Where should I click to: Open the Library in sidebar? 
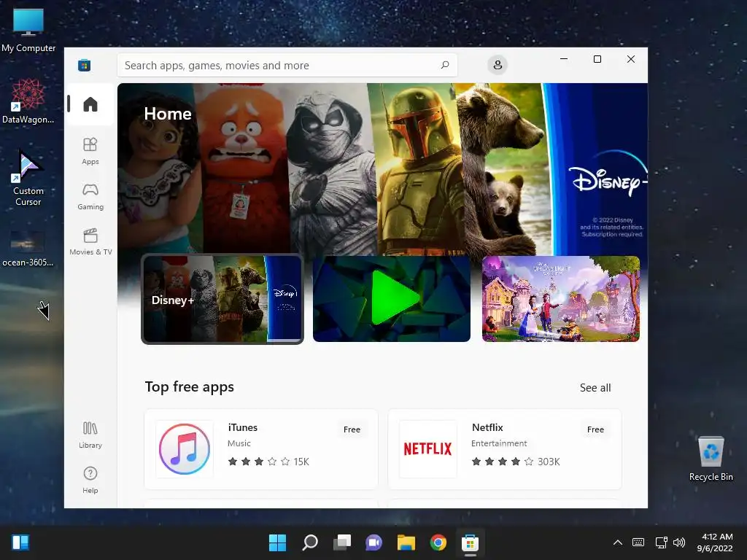(x=90, y=435)
